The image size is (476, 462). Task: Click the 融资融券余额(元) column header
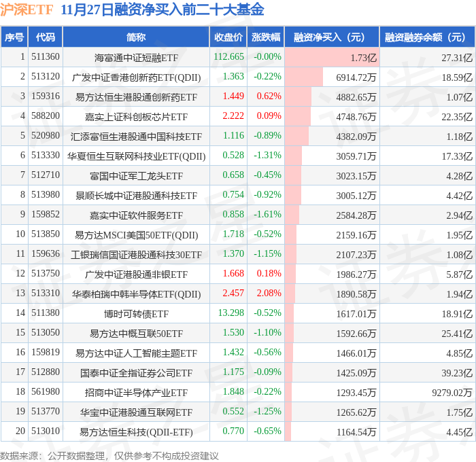(427, 37)
